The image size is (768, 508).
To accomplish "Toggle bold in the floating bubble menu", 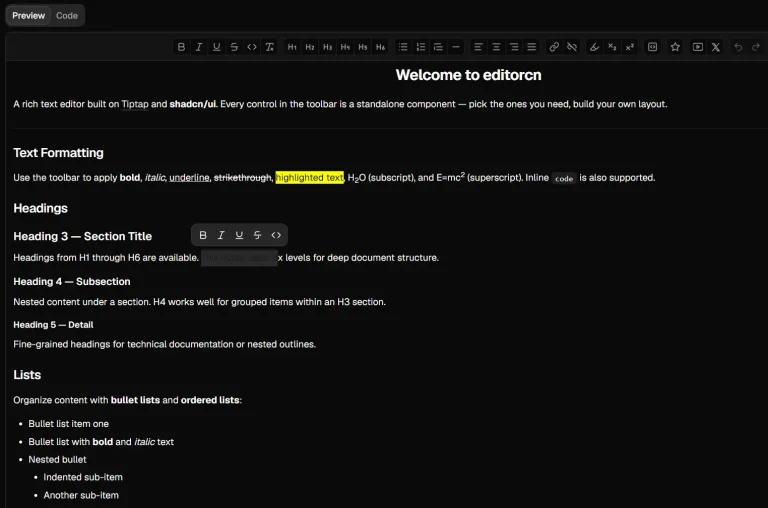I will (203, 235).
